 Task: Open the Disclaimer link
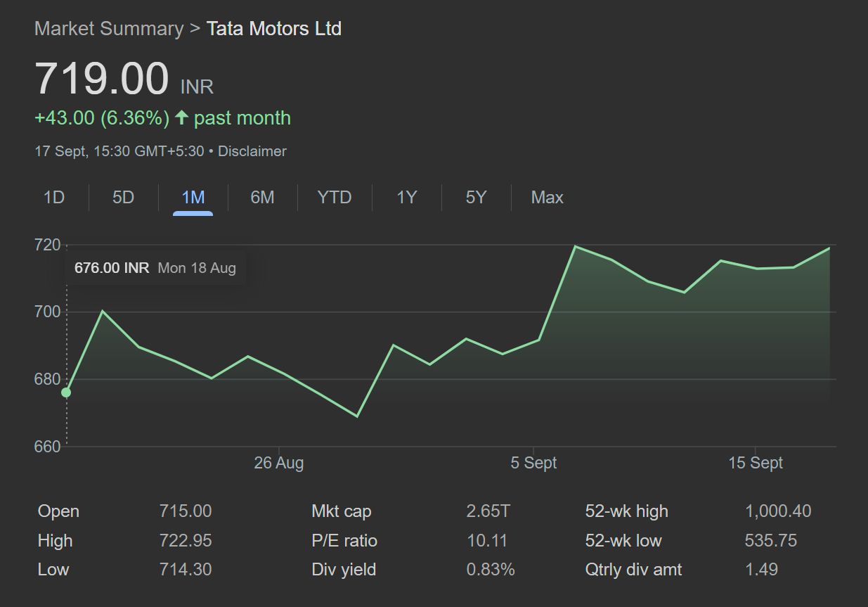click(252, 151)
